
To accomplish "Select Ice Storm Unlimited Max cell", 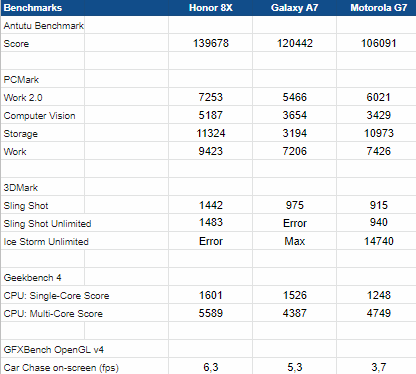I will click(x=295, y=241).
